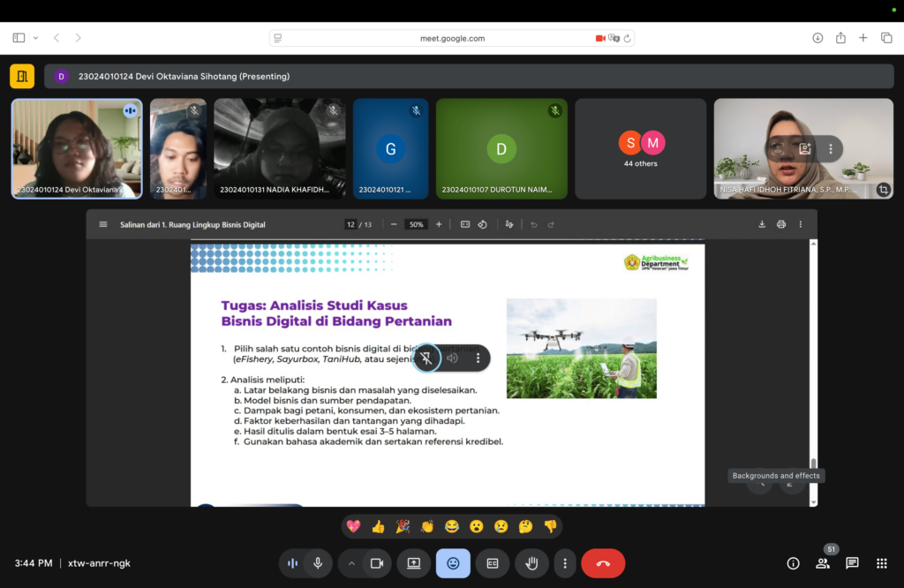Send the surprised face reaction
Image resolution: width=904 pixels, height=588 pixels.
pos(476,526)
